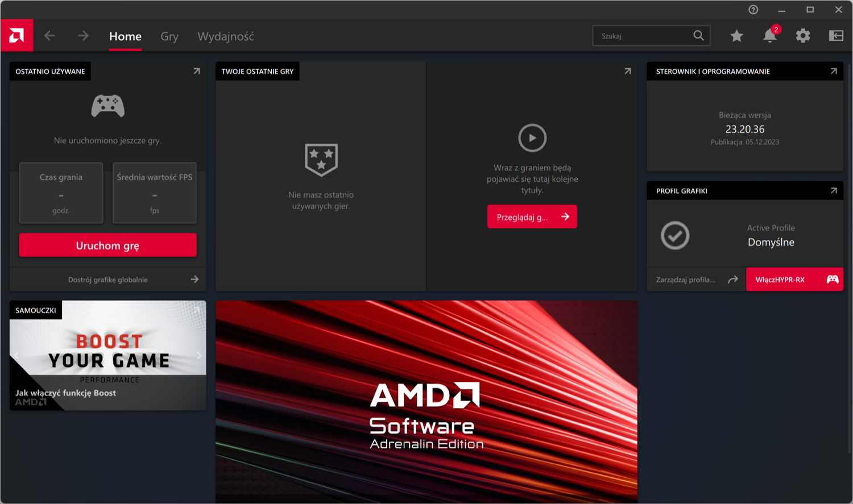
Task: Click the Uruchom grę button
Action: pos(108,245)
